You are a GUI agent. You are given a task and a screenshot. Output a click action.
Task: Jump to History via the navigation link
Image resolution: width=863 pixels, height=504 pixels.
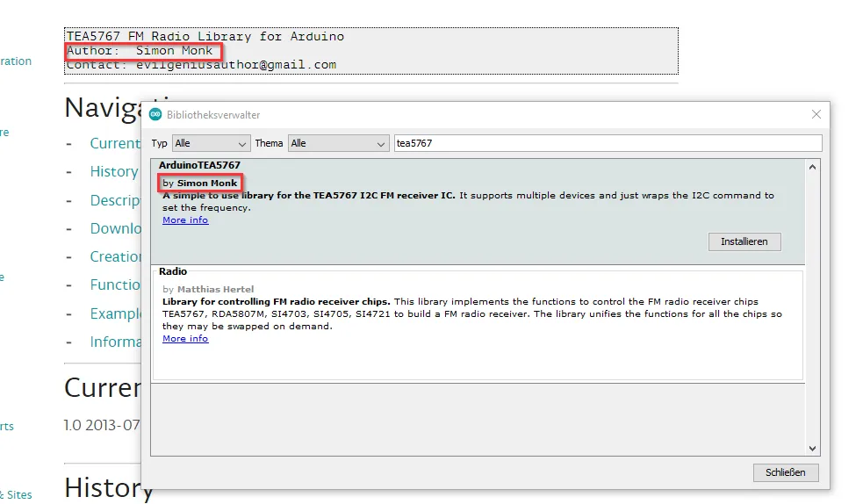pyautogui.click(x=113, y=172)
